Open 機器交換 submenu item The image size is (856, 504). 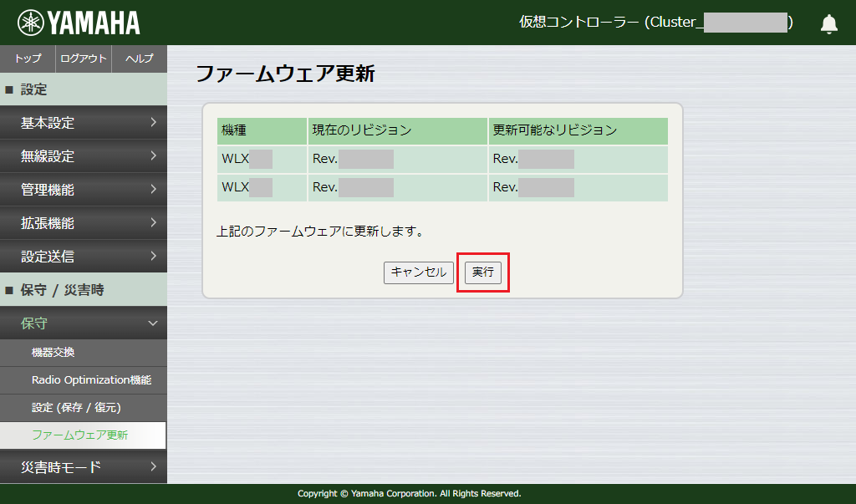[84, 353]
